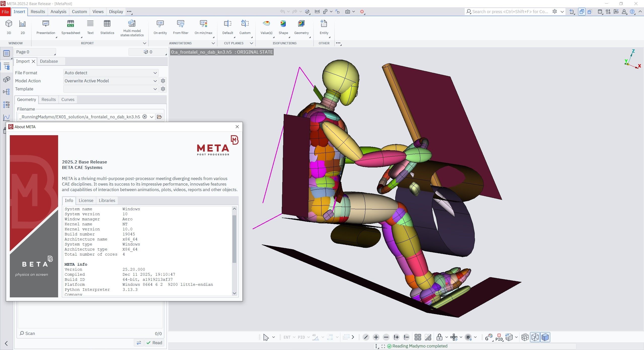The height and width of the screenshot is (350, 644).
Task: Open the curves/plot panel in left sidebar
Action: pyautogui.click(x=6, y=117)
